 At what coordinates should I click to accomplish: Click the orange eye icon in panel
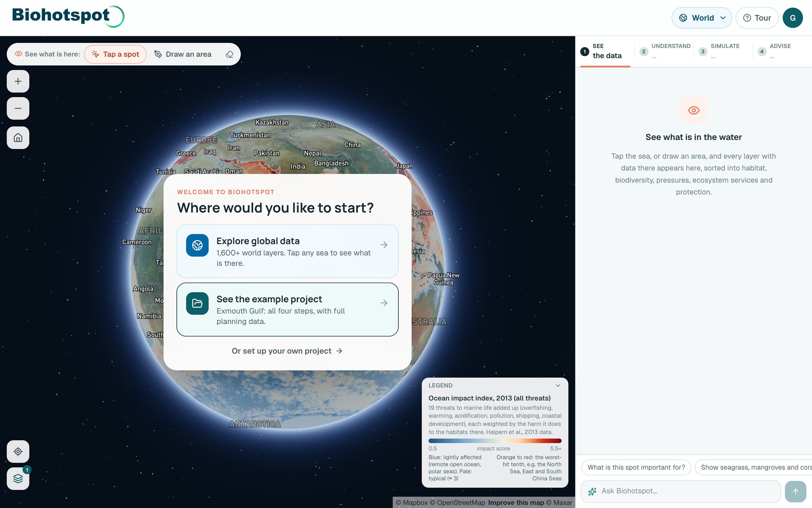[x=694, y=110]
